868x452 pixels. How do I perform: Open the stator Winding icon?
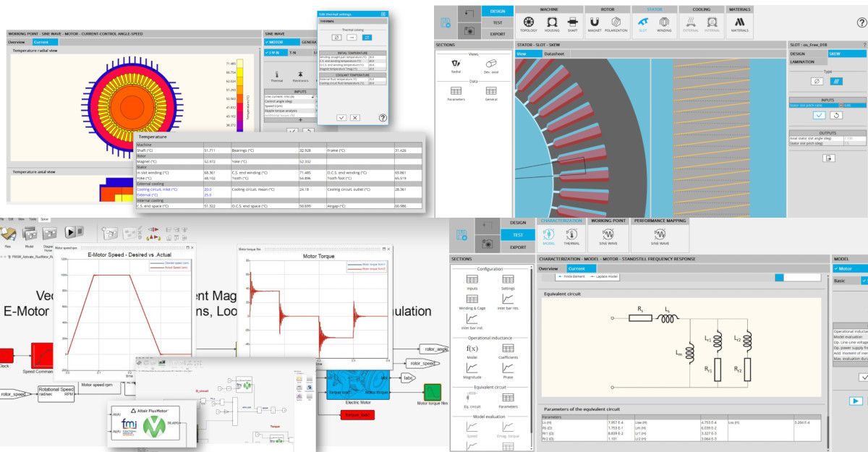663,25
